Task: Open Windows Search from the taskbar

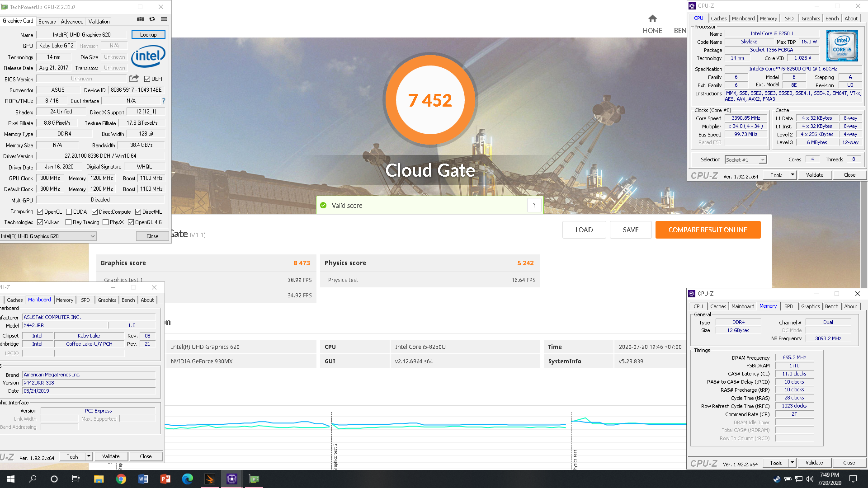Action: (x=33, y=479)
